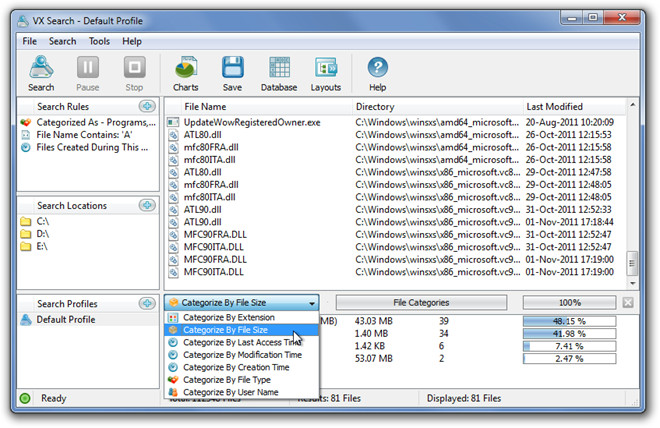
Task: Start a search with the Search toolbar icon
Action: tap(41, 73)
